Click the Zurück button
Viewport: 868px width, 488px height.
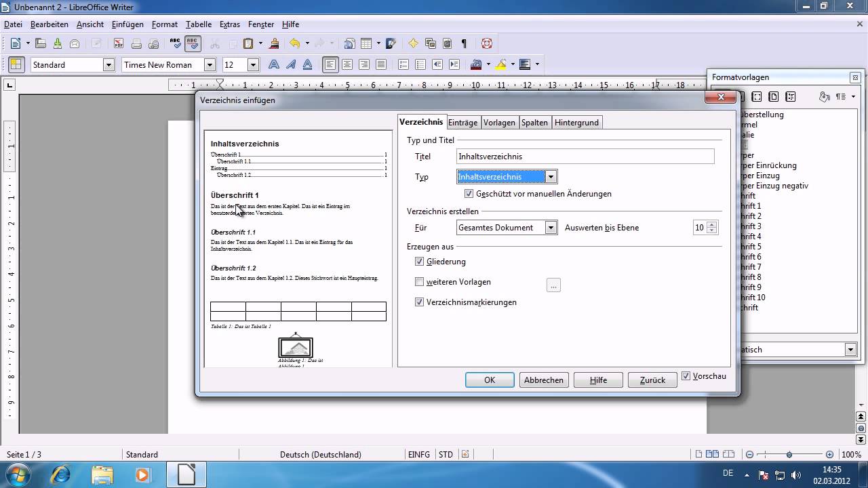click(652, 380)
